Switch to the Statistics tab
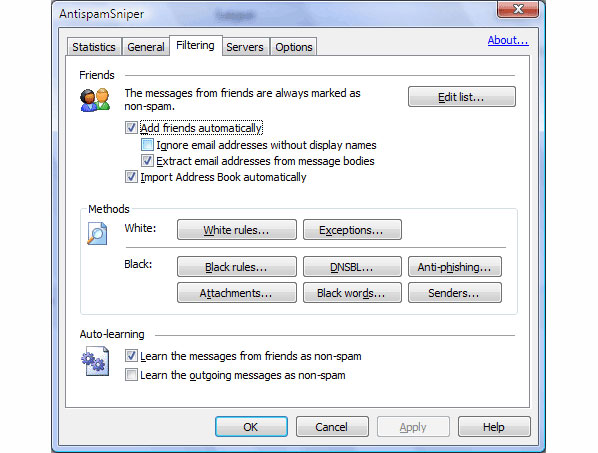This screenshot has width=598, height=453. tap(94, 47)
